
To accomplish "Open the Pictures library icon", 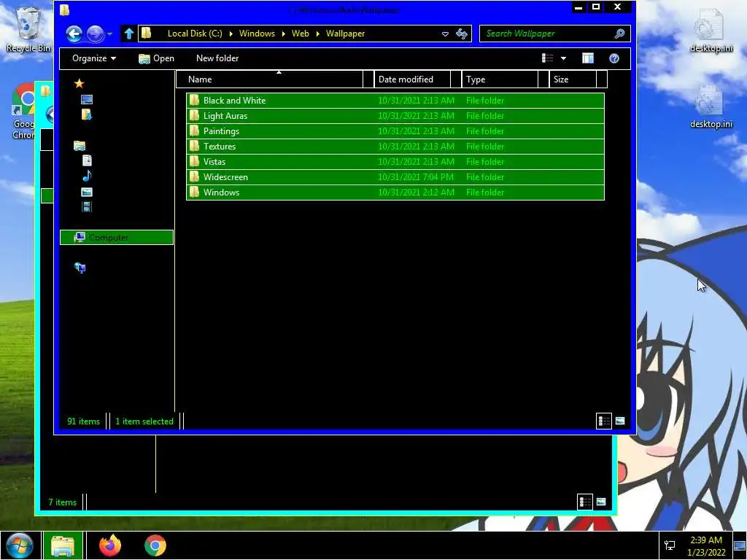I will tap(87, 192).
